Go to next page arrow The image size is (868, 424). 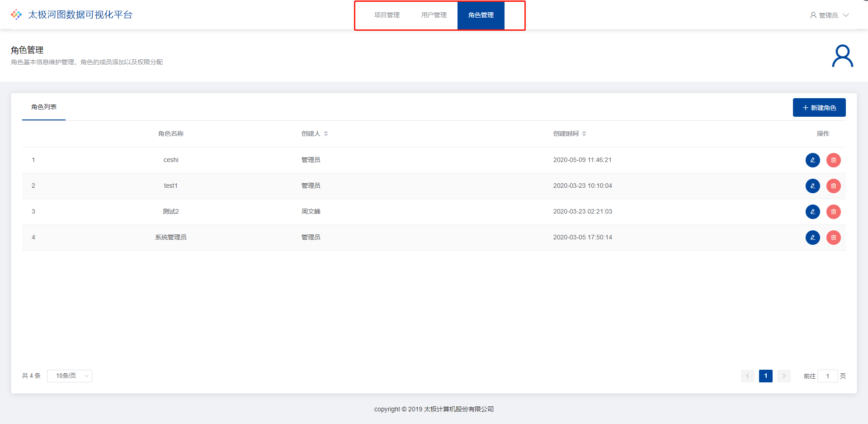pos(784,376)
